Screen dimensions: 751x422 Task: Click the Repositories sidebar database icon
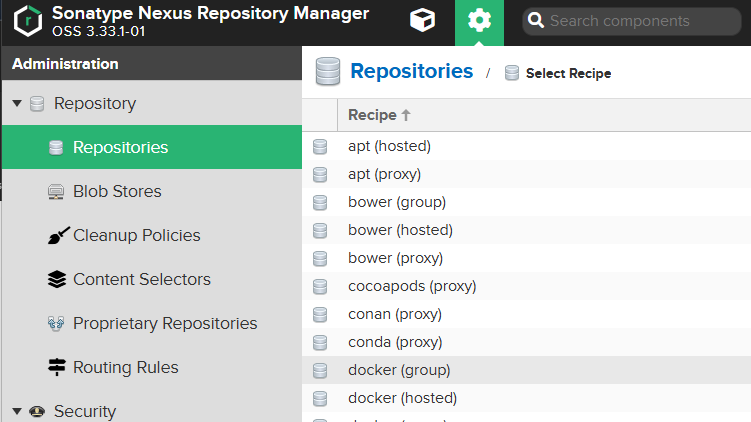tap(56, 148)
